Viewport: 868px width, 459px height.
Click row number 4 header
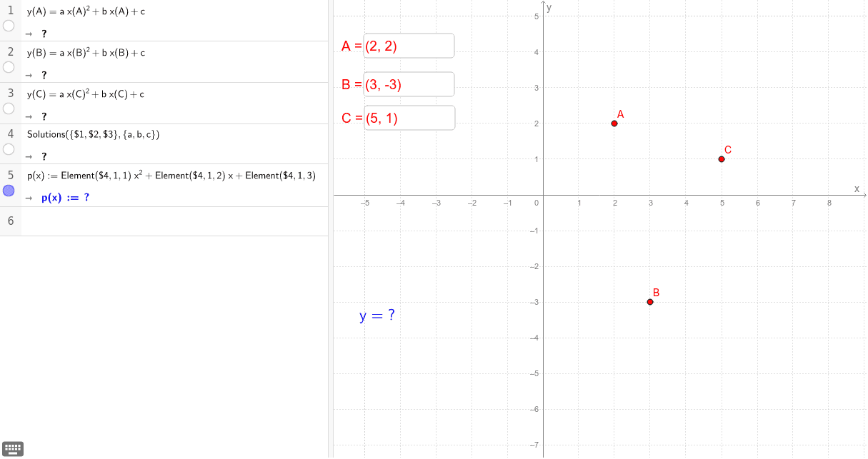11,133
